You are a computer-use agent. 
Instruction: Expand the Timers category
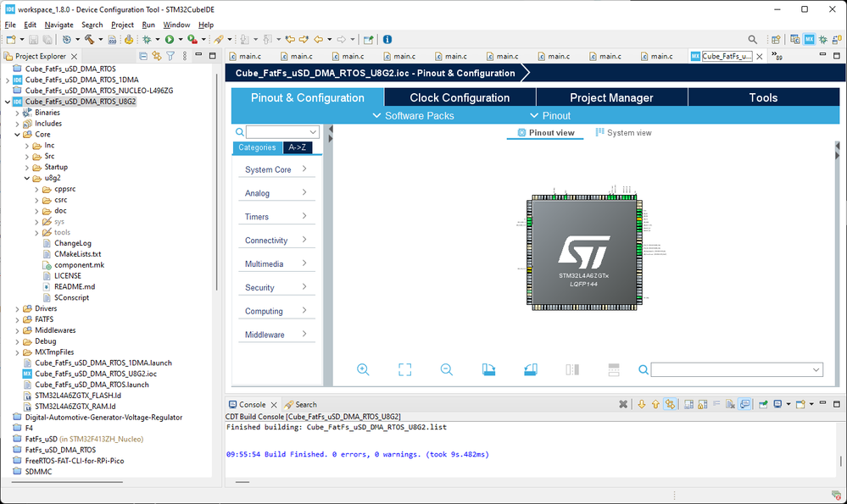click(276, 216)
